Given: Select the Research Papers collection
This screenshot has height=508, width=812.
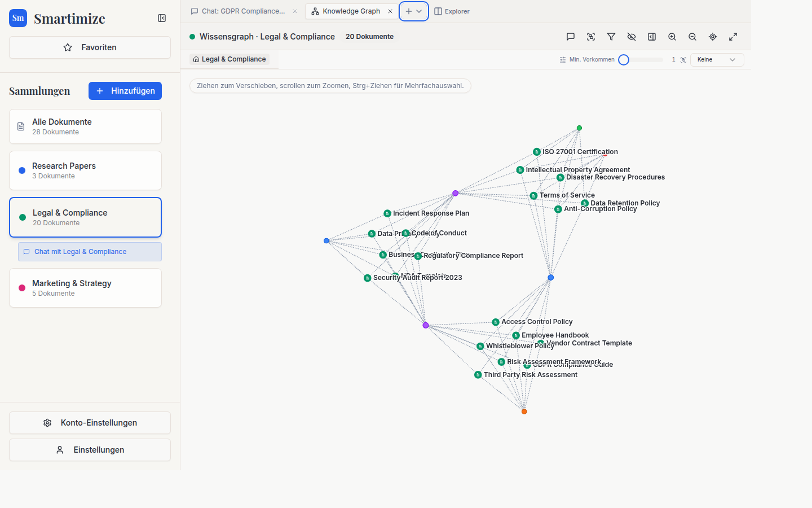Looking at the screenshot, I should tap(85, 170).
